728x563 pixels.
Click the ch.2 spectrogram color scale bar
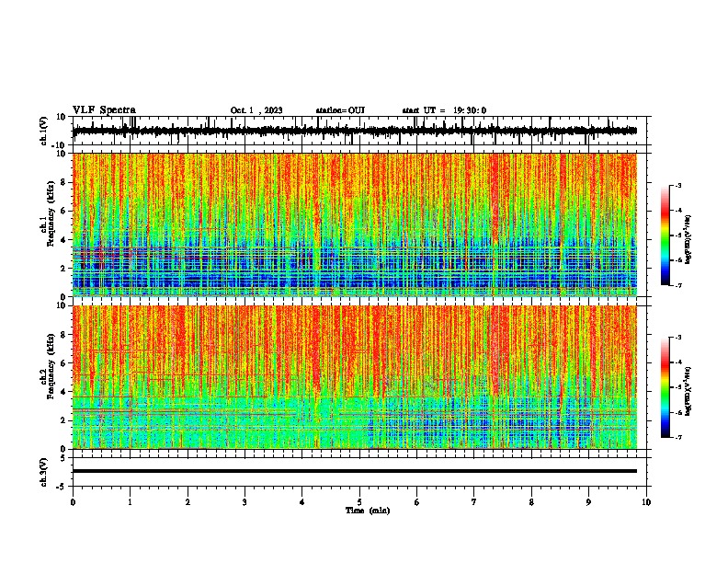pos(665,387)
